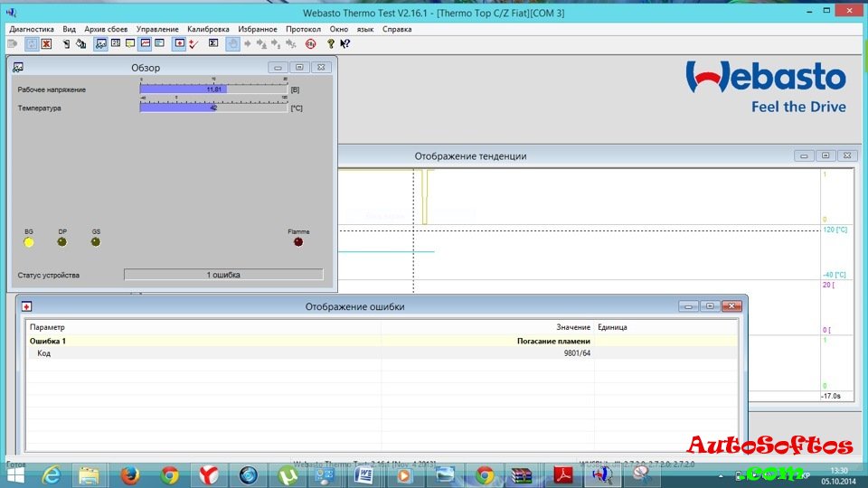Open Internet Explorer from taskbar
This screenshot has height=488, width=868.
tap(52, 475)
